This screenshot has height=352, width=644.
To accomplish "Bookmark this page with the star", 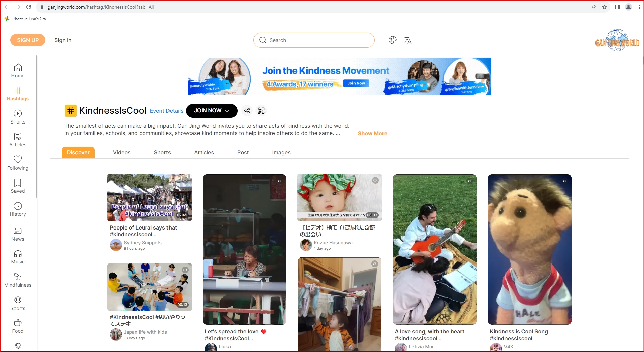I will (604, 7).
